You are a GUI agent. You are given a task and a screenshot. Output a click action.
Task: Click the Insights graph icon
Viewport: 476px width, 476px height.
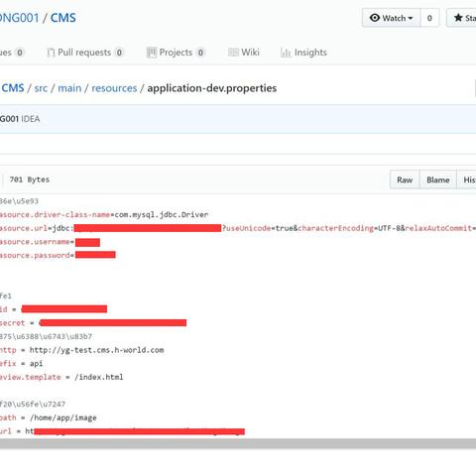coord(286,53)
